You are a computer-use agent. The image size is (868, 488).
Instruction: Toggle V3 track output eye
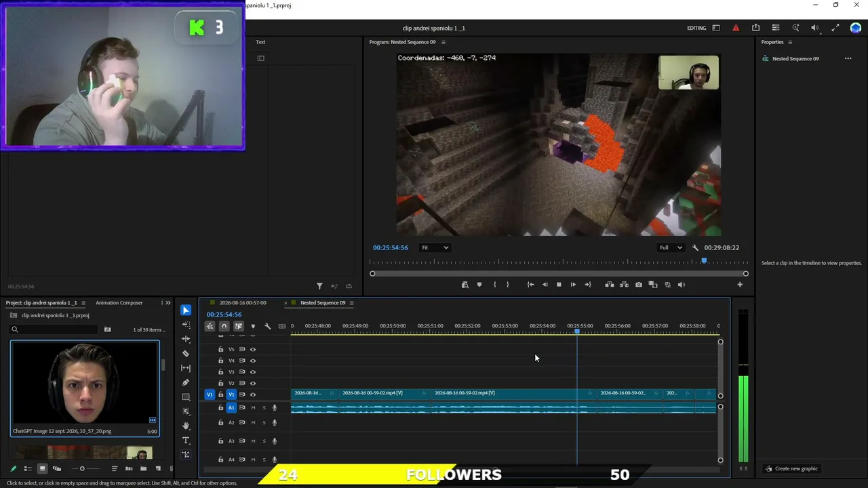(x=253, y=371)
